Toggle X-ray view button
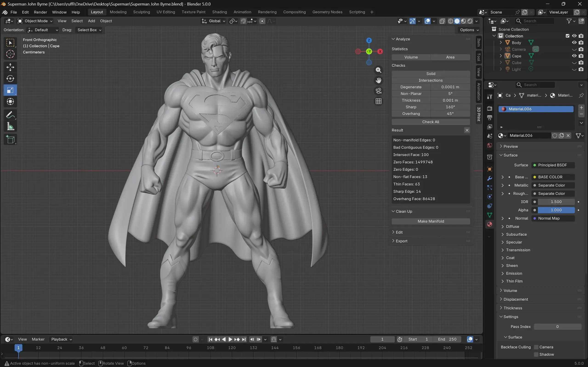Screen dimensions: 588x367 point(442,21)
